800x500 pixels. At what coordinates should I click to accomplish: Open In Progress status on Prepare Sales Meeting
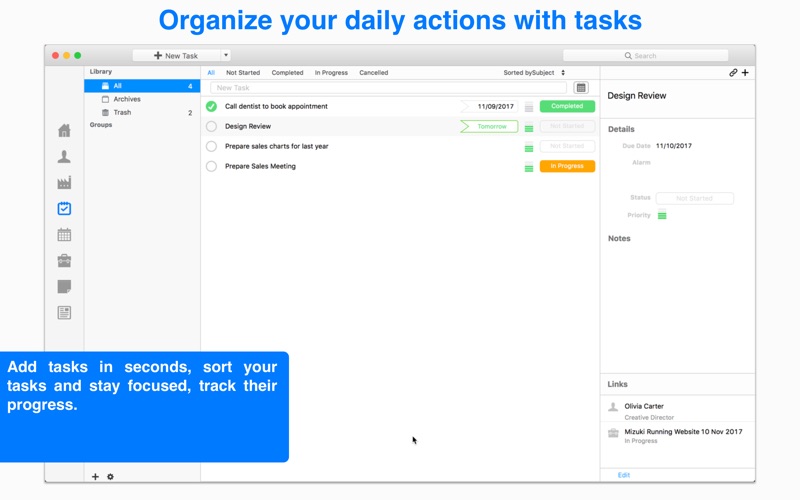click(567, 166)
